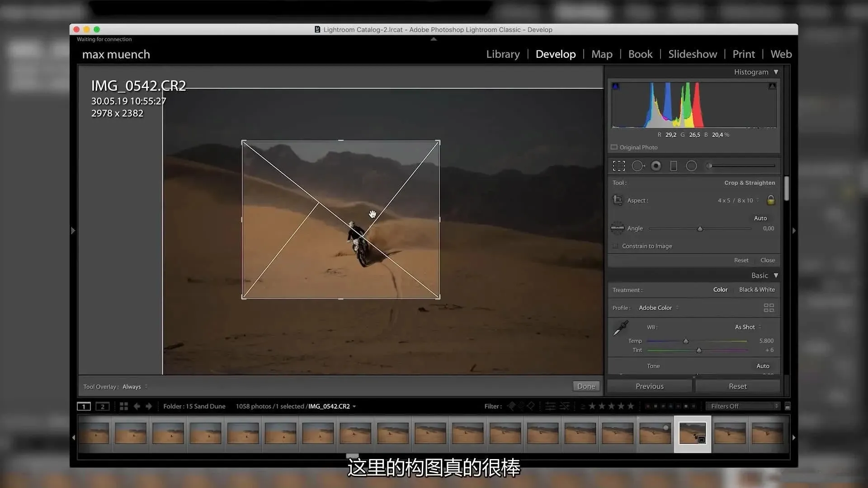Pick the White Balance eyedropper

(620, 328)
